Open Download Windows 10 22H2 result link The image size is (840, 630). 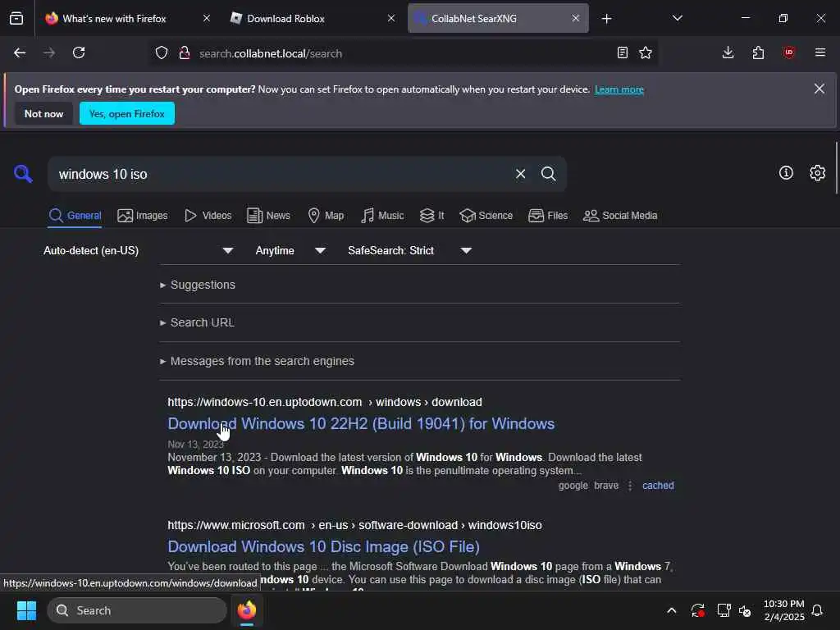tap(361, 424)
